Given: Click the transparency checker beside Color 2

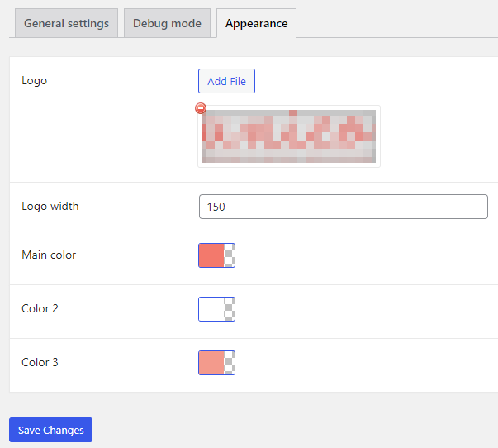Looking at the screenshot, I should point(230,309).
